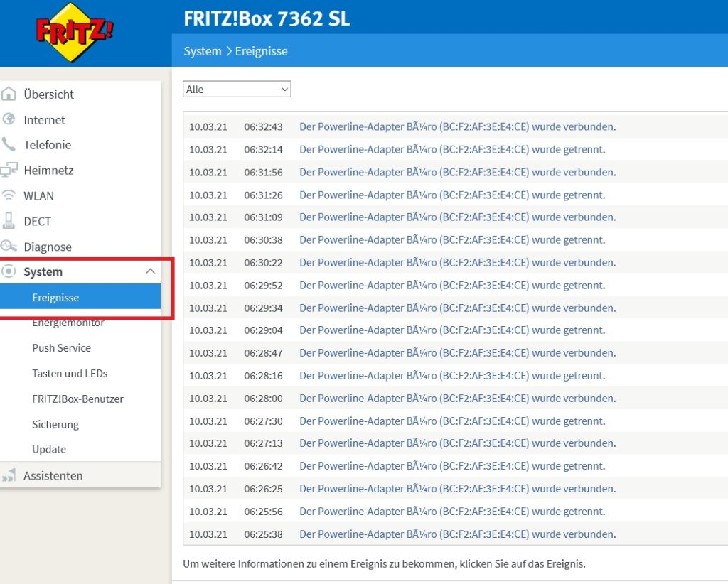Open the 06:29:04 getrennt event
728x584 pixels.
[x=452, y=330]
